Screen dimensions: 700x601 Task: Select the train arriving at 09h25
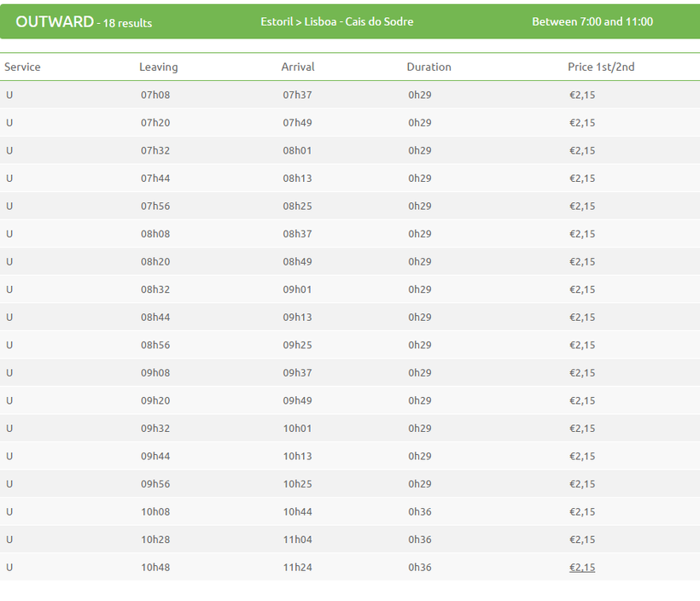point(297,345)
